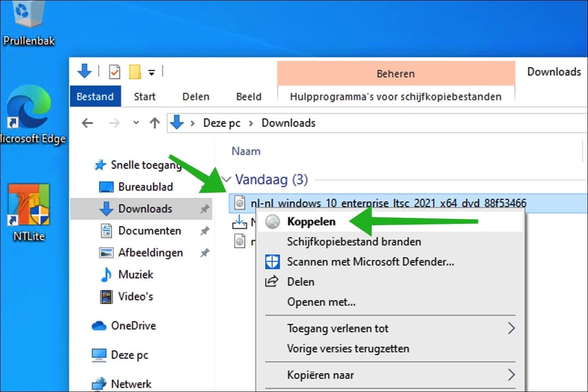
Task: Click the Naam column header
Action: pos(246,151)
